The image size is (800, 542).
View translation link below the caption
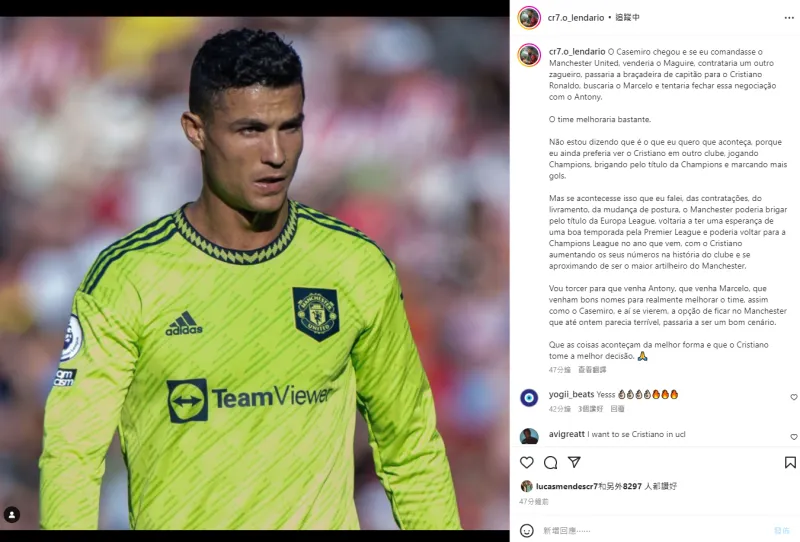click(x=592, y=369)
